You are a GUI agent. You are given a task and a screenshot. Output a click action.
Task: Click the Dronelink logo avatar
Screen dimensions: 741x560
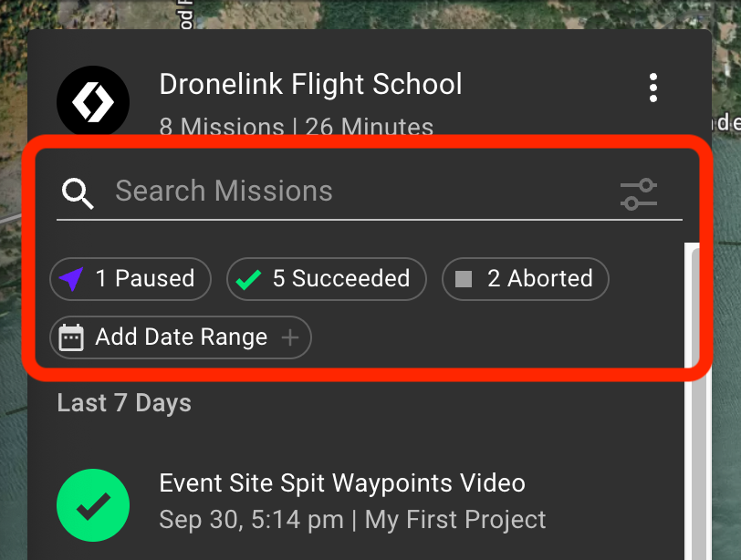(93, 101)
